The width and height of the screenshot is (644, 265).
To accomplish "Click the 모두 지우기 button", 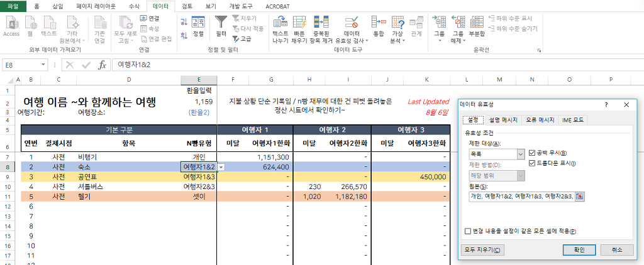I will pos(482,250).
